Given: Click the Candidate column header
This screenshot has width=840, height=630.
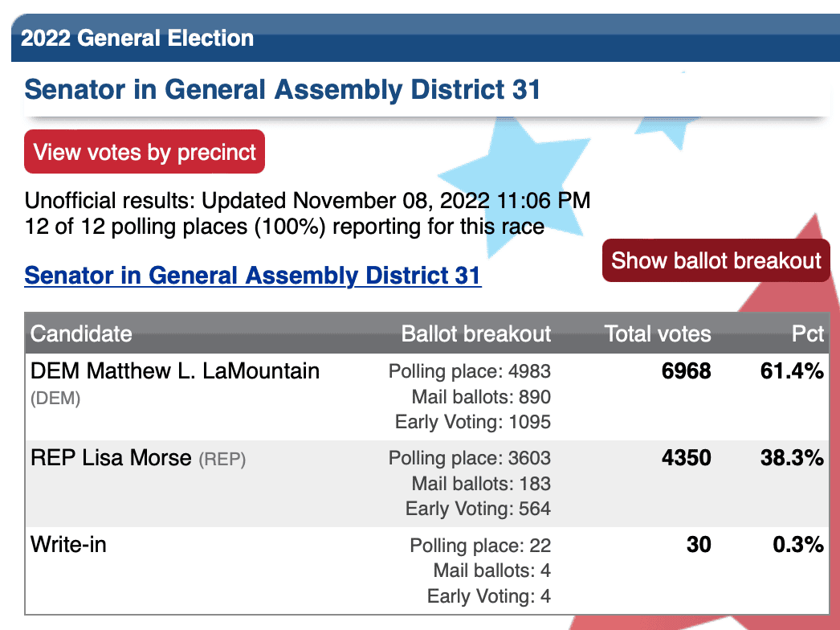Looking at the screenshot, I should pyautogui.click(x=81, y=333).
